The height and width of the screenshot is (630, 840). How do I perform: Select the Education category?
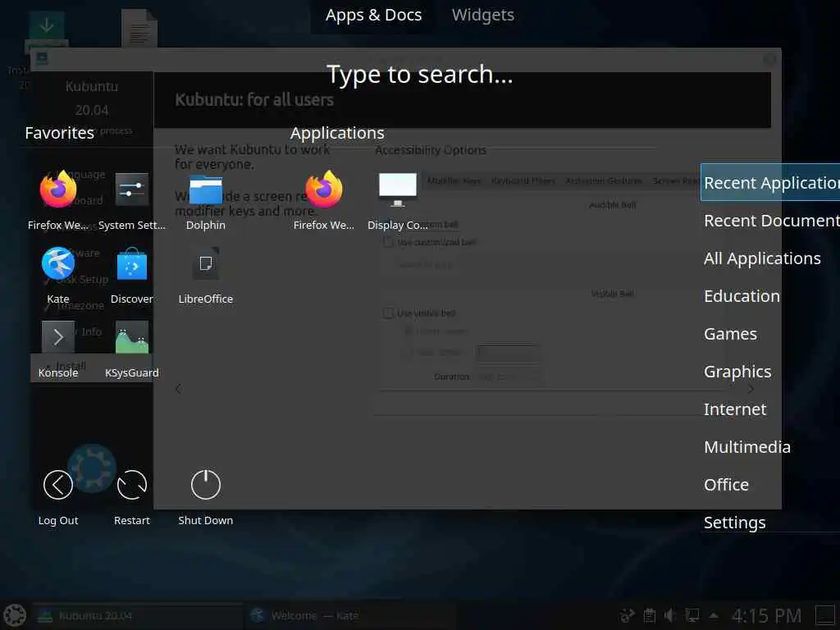(742, 296)
